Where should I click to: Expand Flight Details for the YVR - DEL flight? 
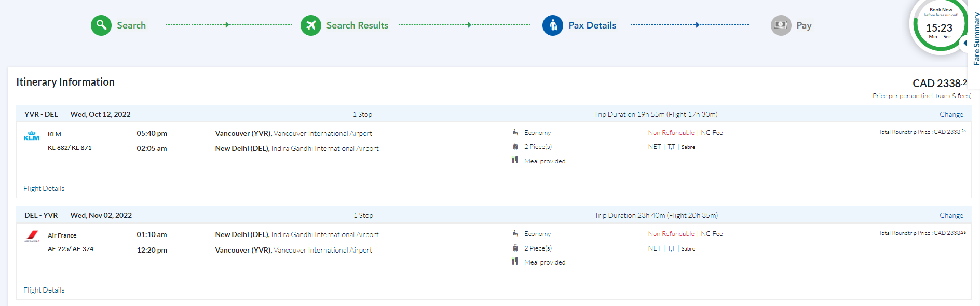click(44, 188)
